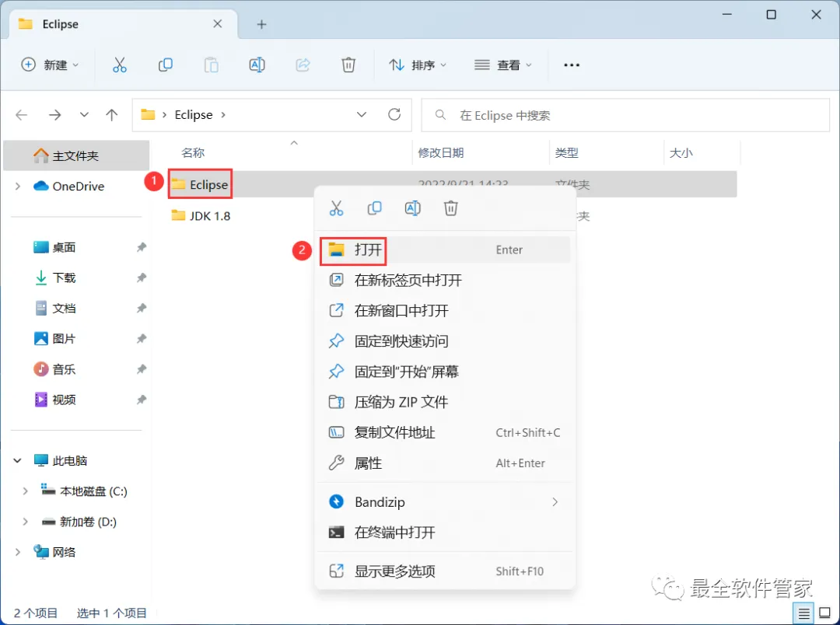Expand address bar history dropdown

(362, 114)
